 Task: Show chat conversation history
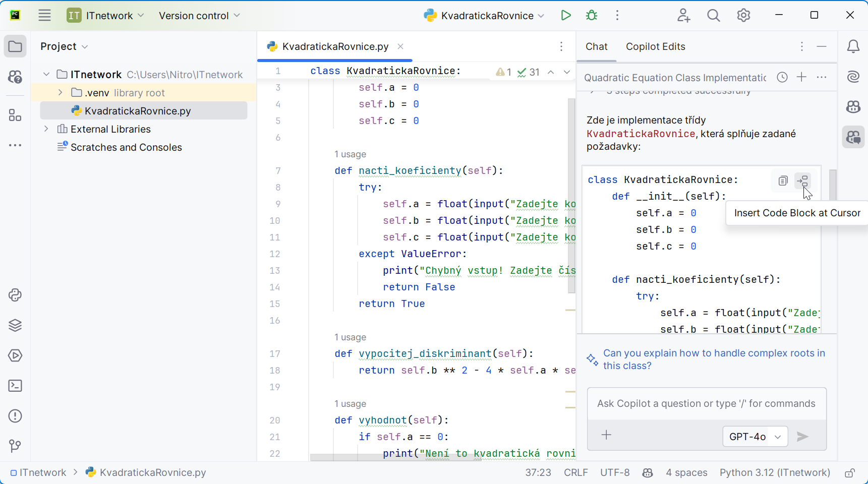pos(782,77)
